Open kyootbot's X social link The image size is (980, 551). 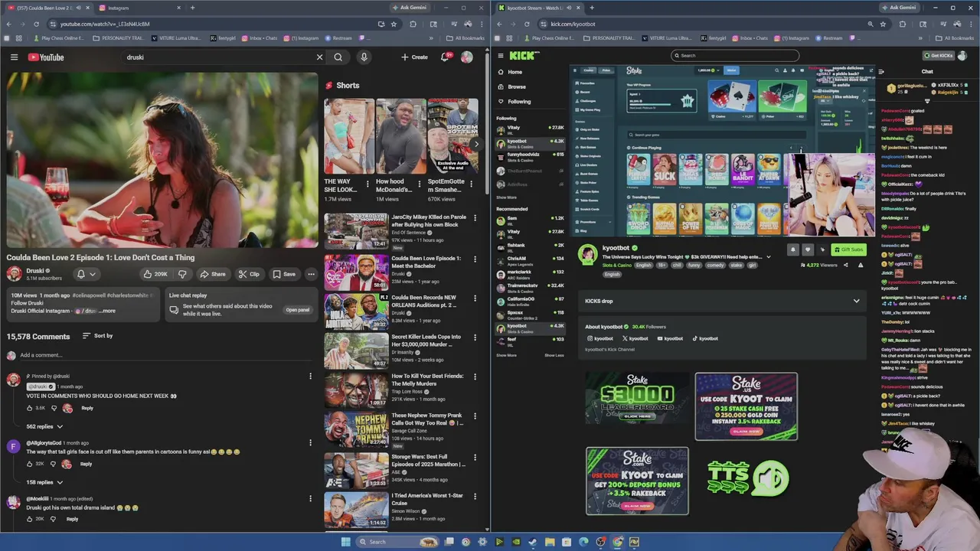click(635, 338)
